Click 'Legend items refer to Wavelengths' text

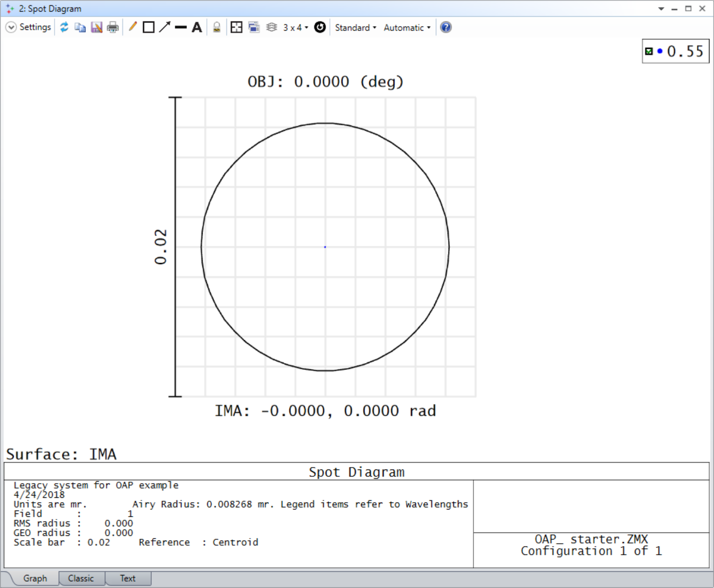374,504
